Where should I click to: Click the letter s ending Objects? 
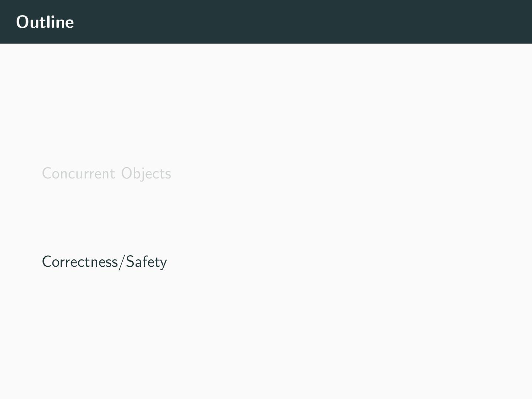(x=168, y=175)
